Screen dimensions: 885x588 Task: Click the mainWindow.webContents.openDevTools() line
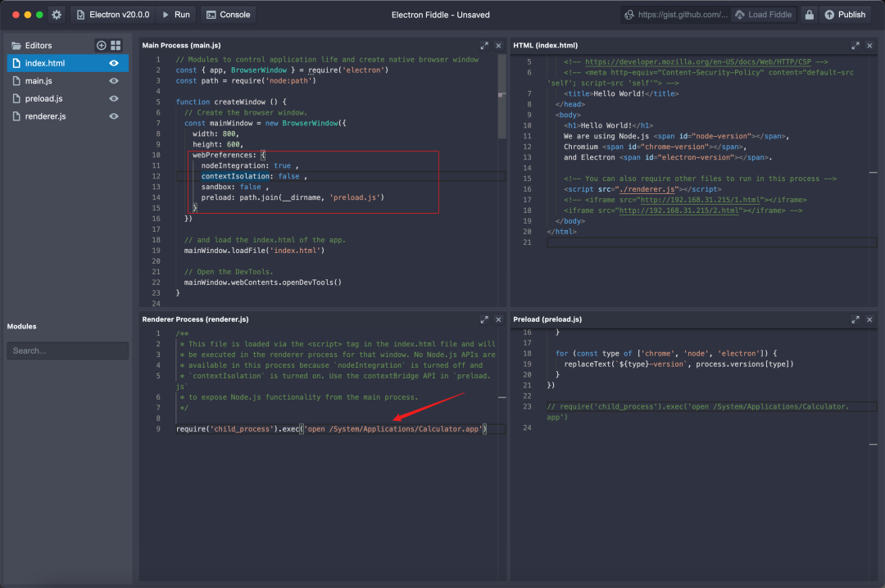click(262, 283)
